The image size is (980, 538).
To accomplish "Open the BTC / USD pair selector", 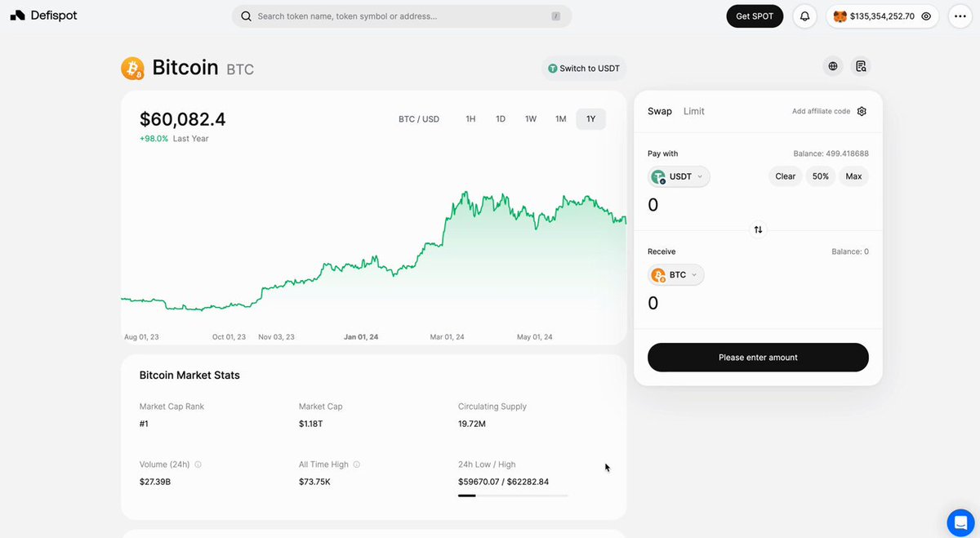I will pos(419,119).
